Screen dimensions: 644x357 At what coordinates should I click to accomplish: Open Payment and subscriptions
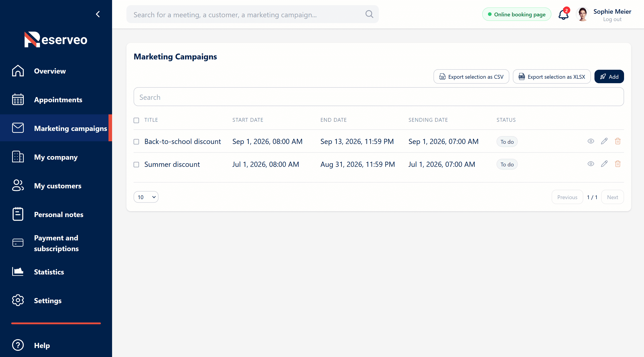tap(56, 243)
